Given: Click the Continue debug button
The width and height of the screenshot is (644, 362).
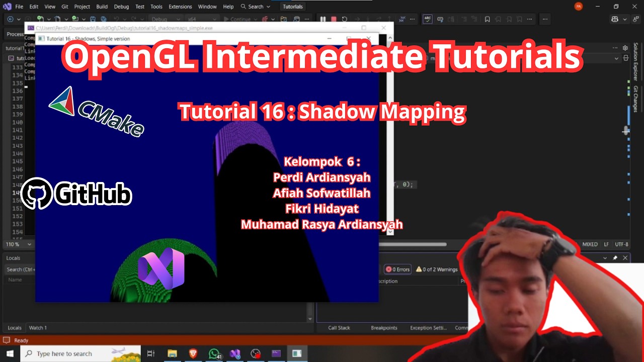Looking at the screenshot, I should coord(237,19).
